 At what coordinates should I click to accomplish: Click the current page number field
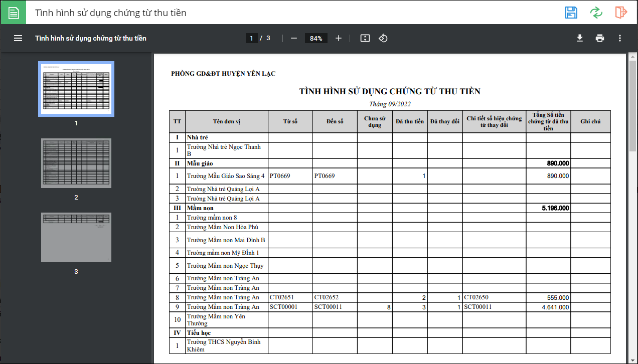coord(252,38)
